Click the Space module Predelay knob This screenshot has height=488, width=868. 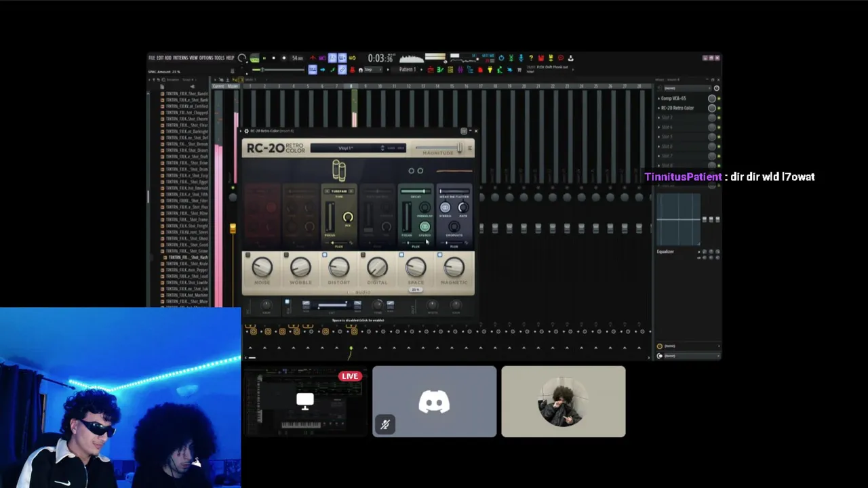(425, 207)
